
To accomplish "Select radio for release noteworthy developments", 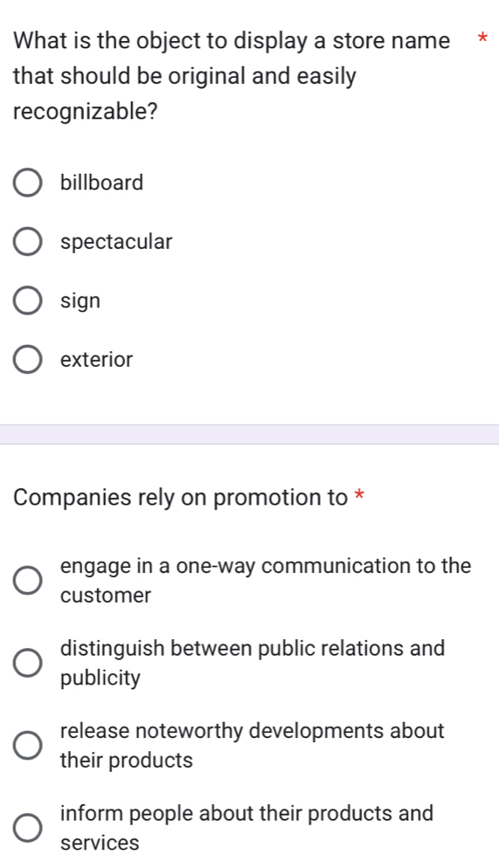I will [27, 746].
